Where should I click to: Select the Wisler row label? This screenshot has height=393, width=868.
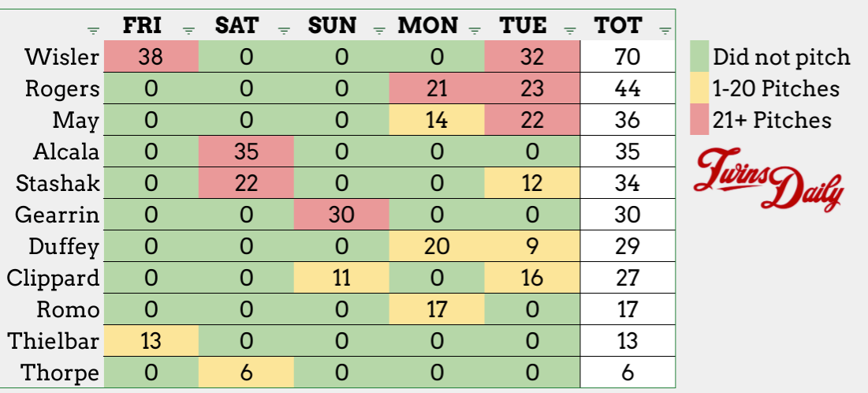[62, 58]
